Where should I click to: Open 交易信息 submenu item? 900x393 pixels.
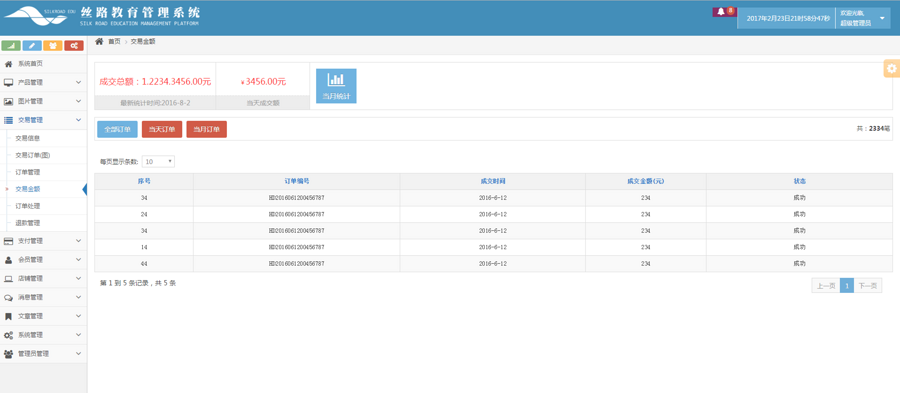(x=28, y=138)
